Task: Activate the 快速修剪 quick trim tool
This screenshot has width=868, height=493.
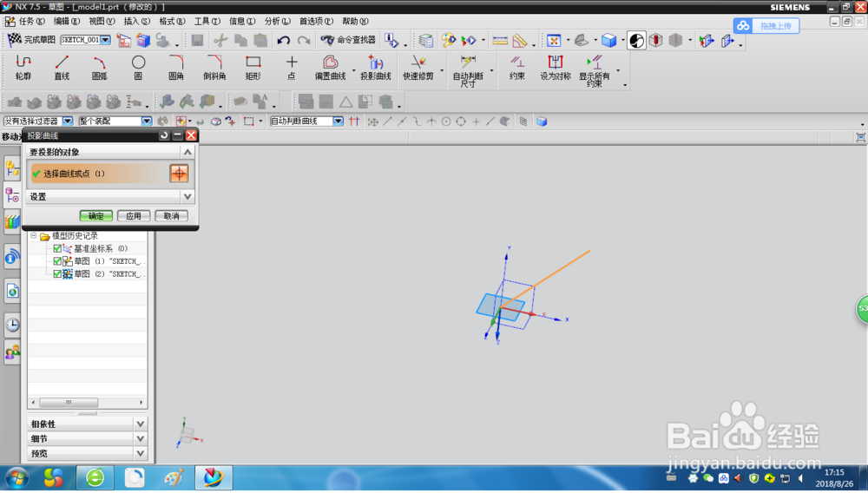Action: 418,68
